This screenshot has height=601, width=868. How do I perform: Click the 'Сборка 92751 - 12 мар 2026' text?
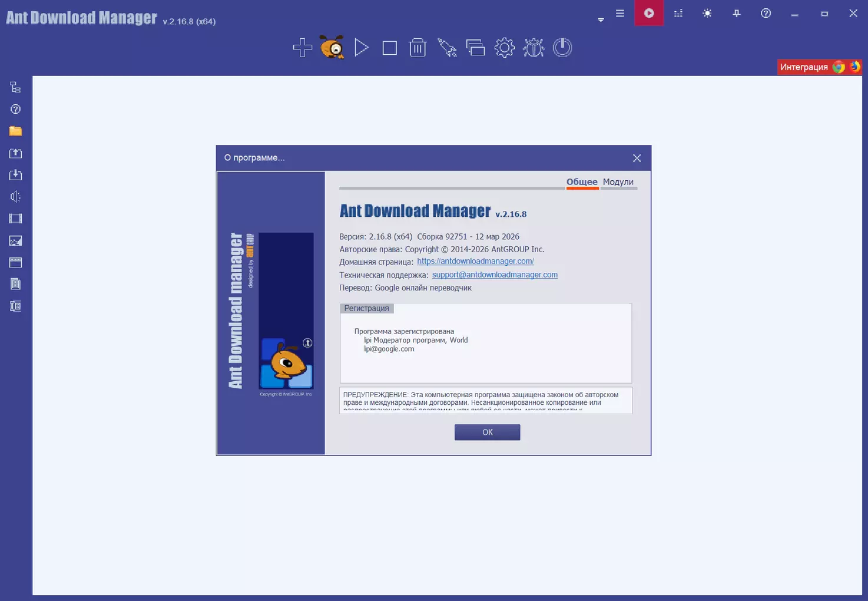(468, 237)
